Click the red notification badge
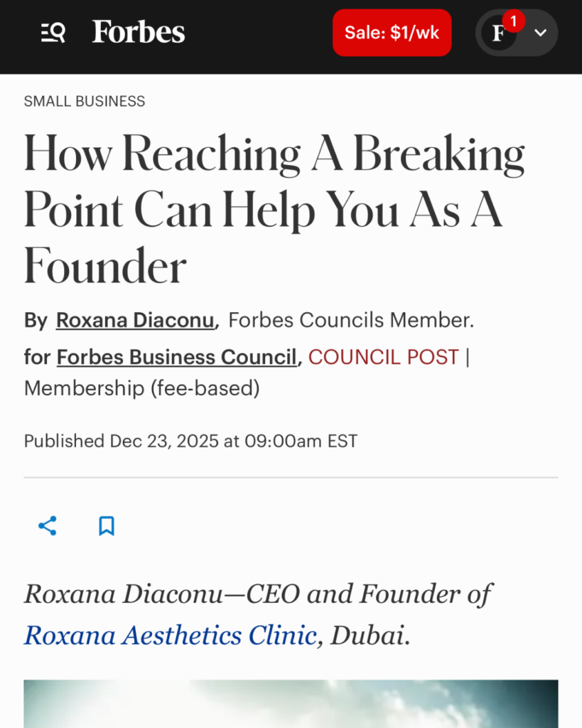Screen dimensions: 582x728 [513, 22]
